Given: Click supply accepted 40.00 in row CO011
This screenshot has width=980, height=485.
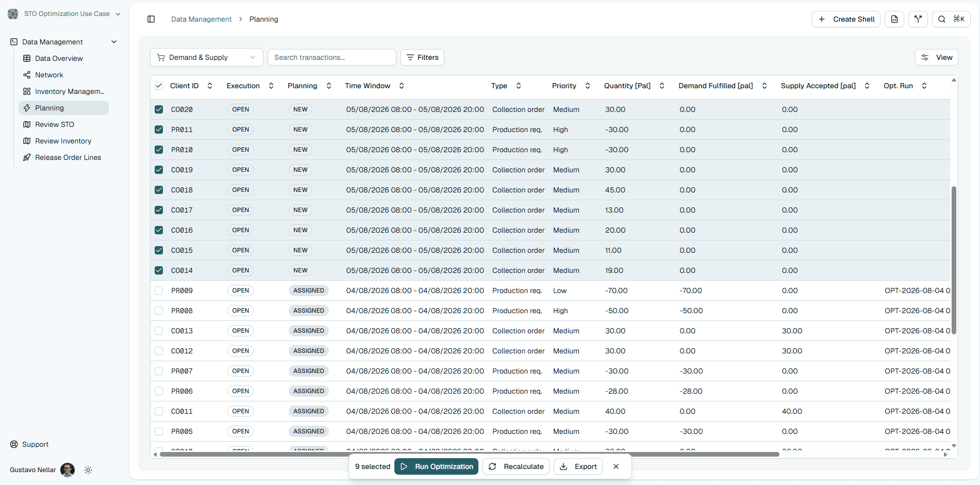Looking at the screenshot, I should tap(792, 411).
